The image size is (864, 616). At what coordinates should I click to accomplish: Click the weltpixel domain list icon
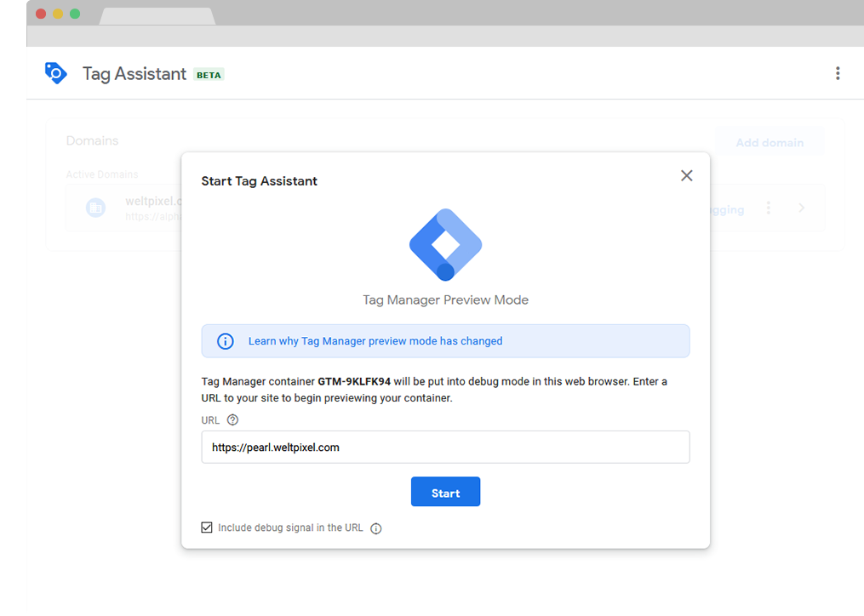coord(96,208)
